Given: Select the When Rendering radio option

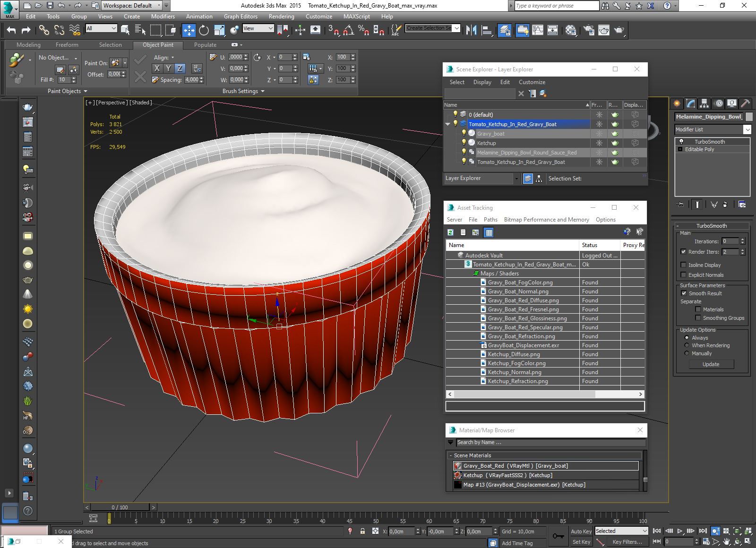Looking at the screenshot, I should click(x=687, y=345).
